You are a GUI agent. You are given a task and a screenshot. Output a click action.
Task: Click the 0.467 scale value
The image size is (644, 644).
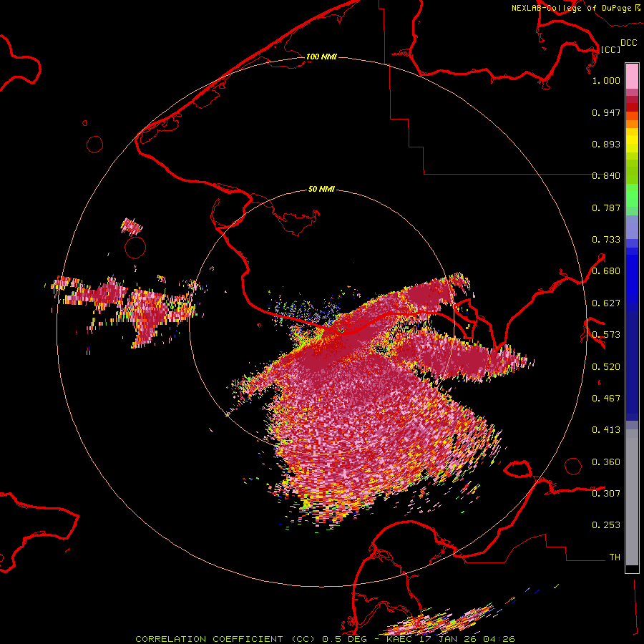coord(606,399)
